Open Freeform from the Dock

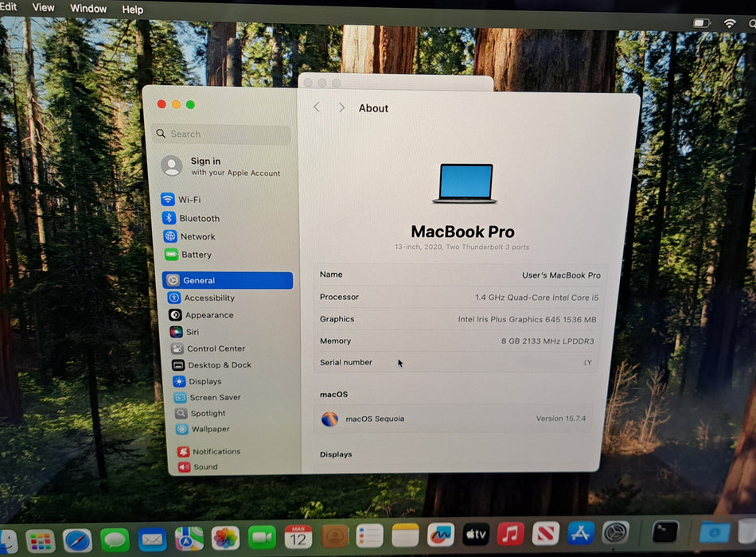441,535
